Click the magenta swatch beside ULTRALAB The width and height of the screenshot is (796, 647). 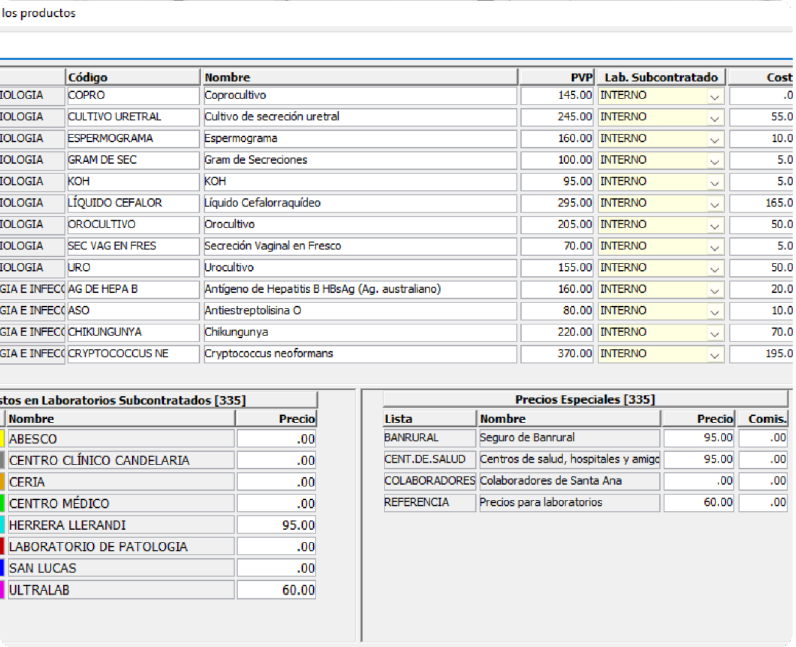coord(2,590)
